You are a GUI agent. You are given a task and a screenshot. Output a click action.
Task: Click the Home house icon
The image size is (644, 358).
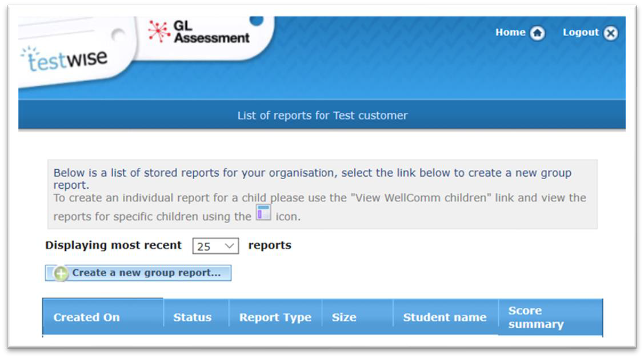[x=537, y=33]
